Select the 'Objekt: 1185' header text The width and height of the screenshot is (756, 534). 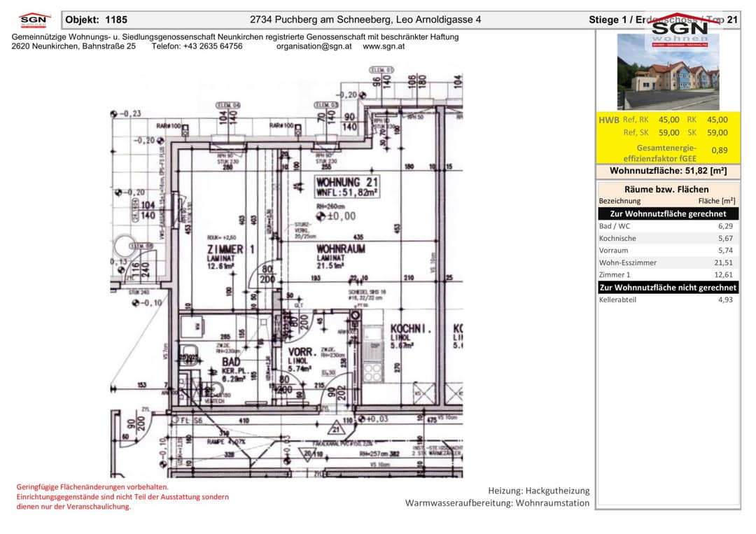point(97,20)
